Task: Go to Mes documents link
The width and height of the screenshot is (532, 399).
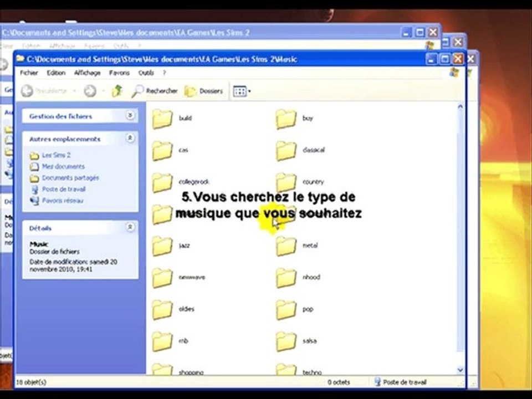Action: pos(63,166)
